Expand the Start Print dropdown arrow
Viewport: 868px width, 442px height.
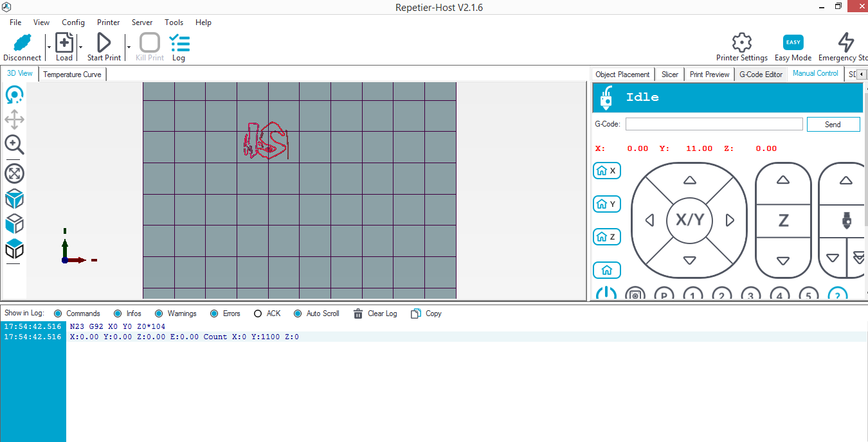coord(128,47)
